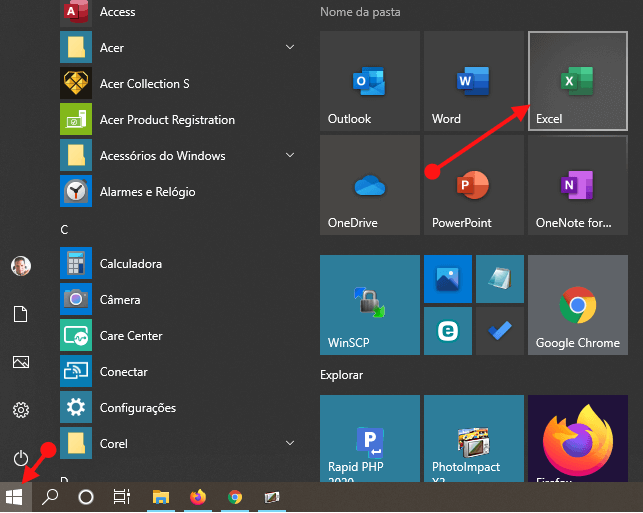Open the Documents sidebar icon
Viewport: 643px width, 513px height.
21,314
